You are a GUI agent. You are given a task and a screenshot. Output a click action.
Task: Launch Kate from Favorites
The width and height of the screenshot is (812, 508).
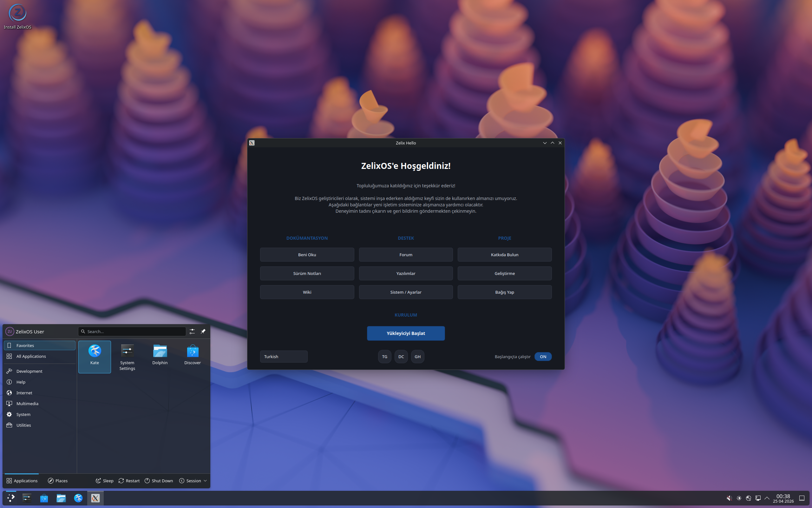coord(95,357)
